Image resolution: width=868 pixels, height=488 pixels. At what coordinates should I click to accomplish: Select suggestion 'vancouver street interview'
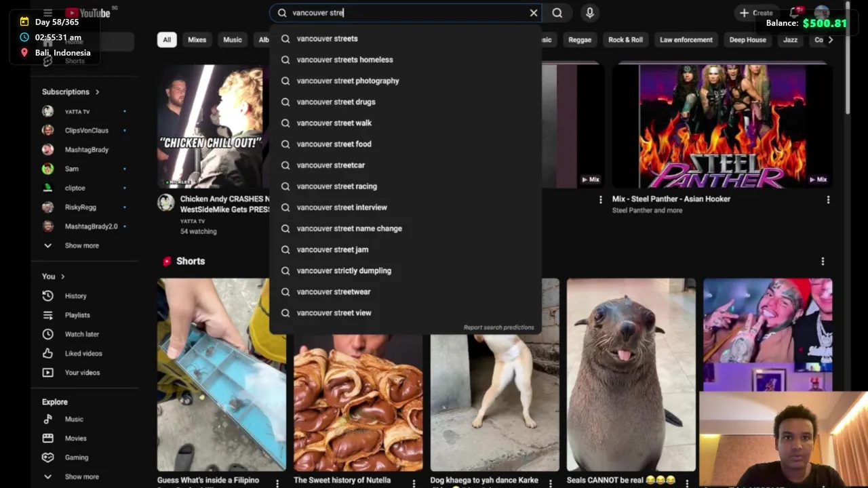[406, 207]
